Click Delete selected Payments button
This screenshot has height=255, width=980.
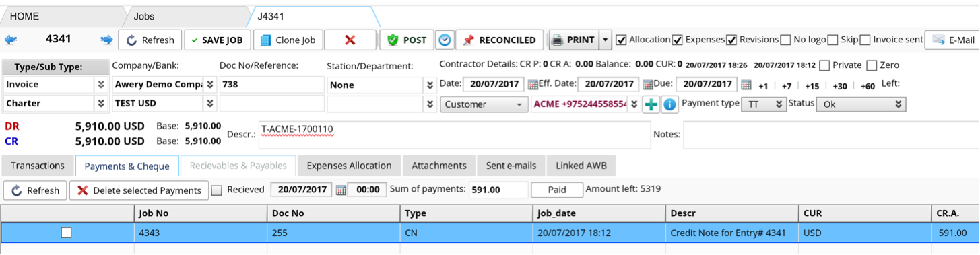(x=139, y=190)
